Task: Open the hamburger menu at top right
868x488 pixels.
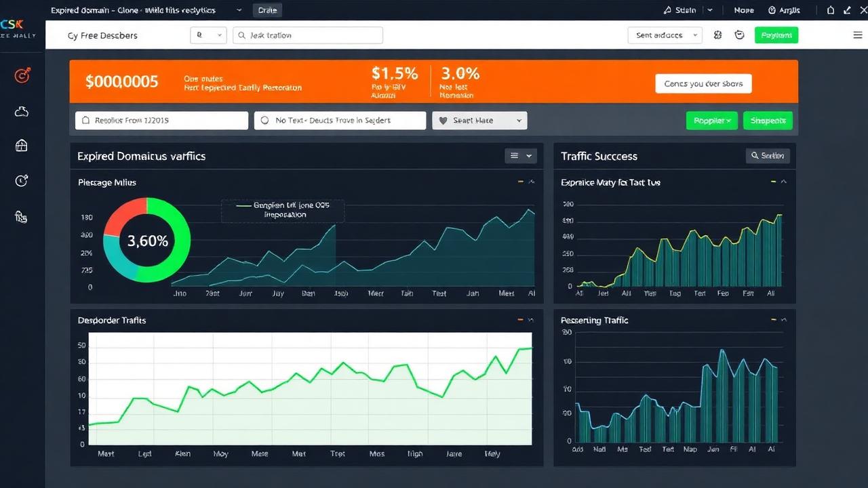Action: point(859,35)
